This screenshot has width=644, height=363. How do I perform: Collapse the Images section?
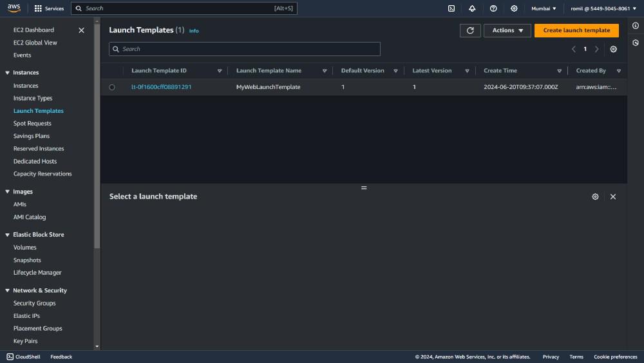7,191
